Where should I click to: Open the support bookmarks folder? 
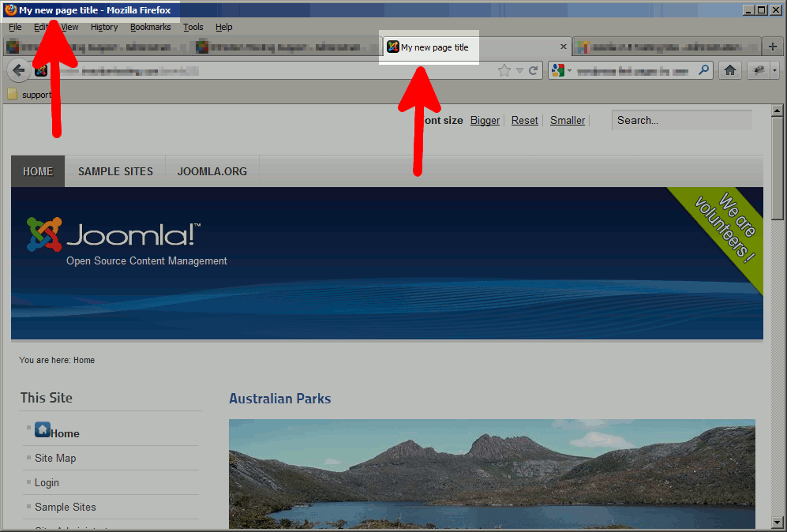(x=29, y=95)
